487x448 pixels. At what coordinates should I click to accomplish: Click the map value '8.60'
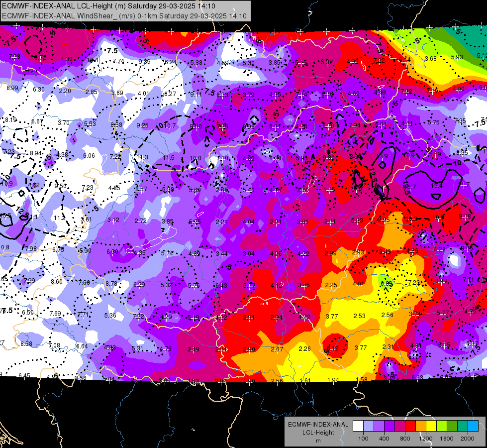coord(57,281)
